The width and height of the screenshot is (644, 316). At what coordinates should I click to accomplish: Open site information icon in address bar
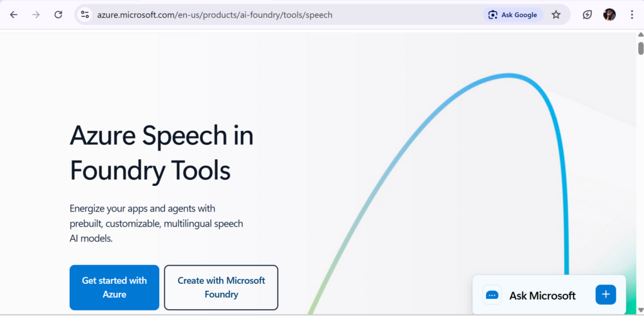[x=85, y=15]
